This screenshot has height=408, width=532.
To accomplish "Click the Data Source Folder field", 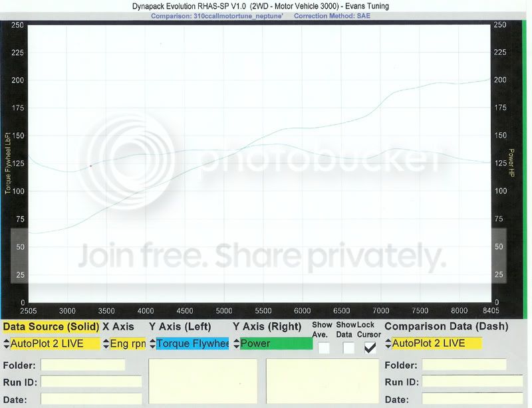I will [82, 365].
